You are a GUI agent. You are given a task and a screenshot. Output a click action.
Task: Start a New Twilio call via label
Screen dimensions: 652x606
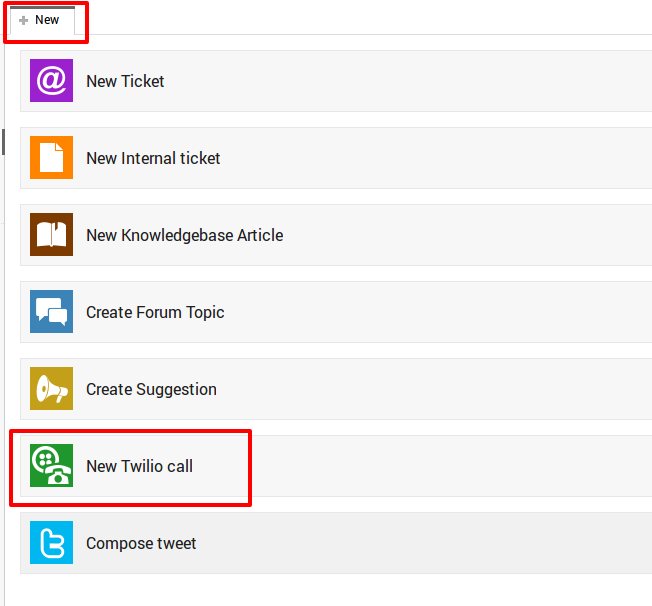click(x=139, y=466)
